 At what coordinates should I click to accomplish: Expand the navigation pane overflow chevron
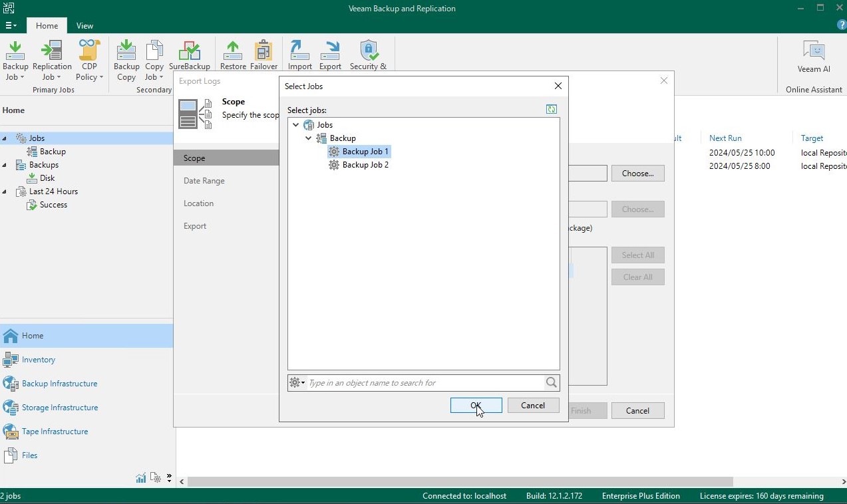pos(169,477)
